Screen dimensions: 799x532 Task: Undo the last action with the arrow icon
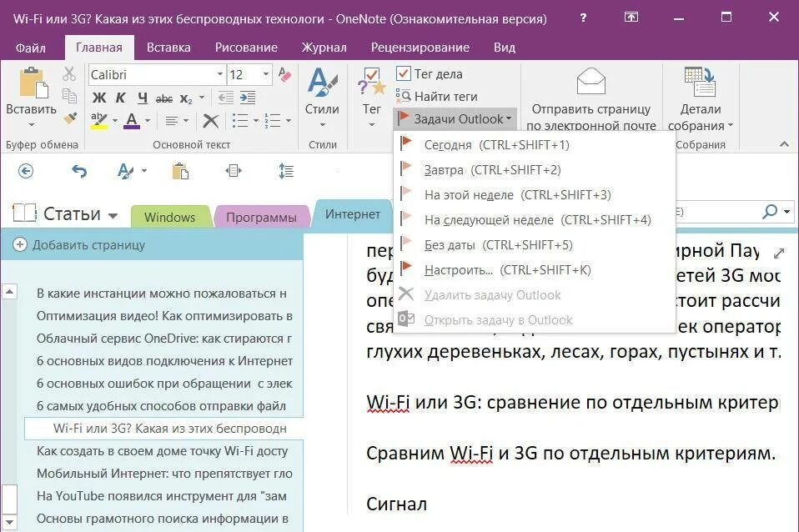[79, 171]
